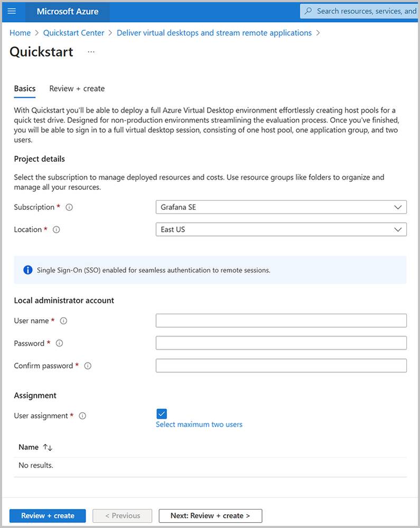The width and height of the screenshot is (420, 528).
Task: Open Deliver virtual desktops breadcrumb link
Action: (214, 33)
